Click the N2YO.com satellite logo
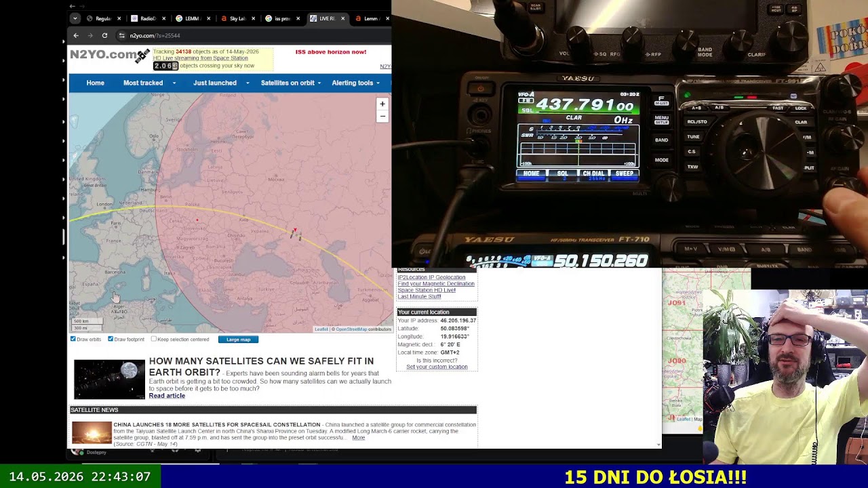The height and width of the screenshot is (488, 868). [x=110, y=56]
